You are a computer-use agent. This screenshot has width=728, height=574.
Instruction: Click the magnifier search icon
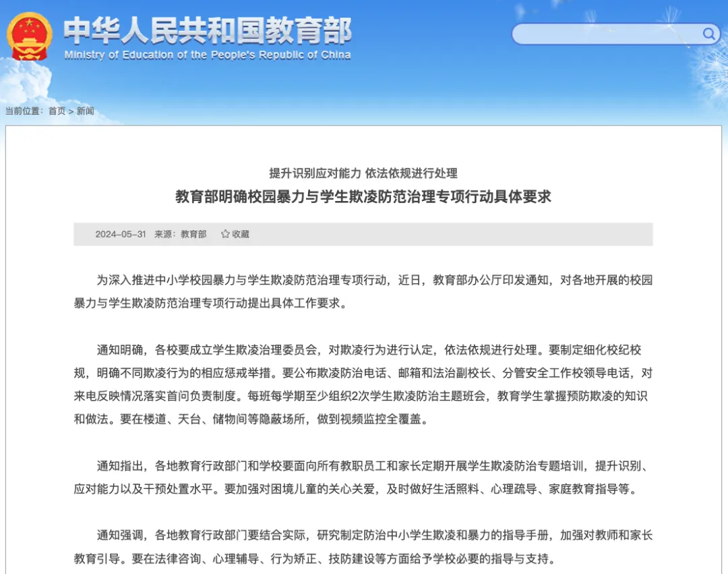click(708, 34)
